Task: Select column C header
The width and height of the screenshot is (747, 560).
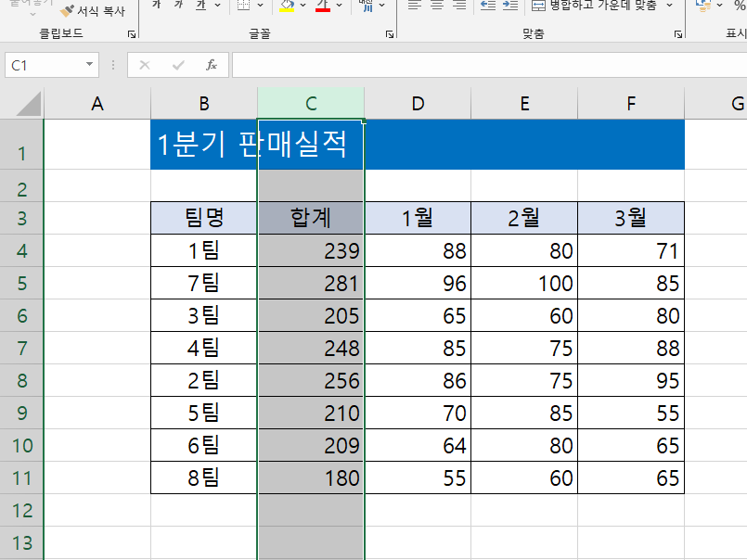Action: click(311, 103)
